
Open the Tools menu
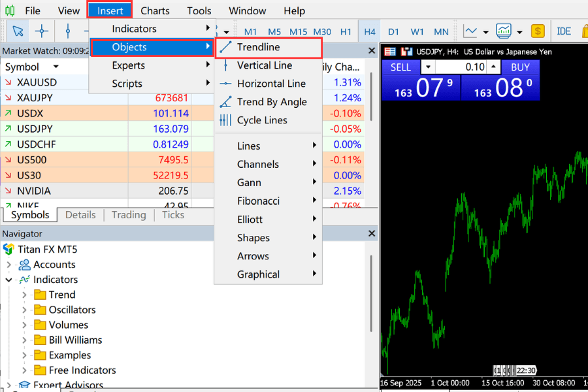point(199,11)
